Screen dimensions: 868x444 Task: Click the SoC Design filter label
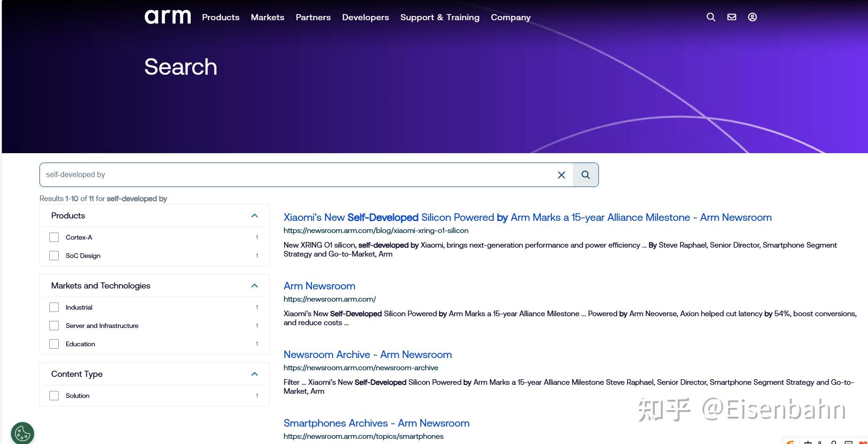coord(83,256)
